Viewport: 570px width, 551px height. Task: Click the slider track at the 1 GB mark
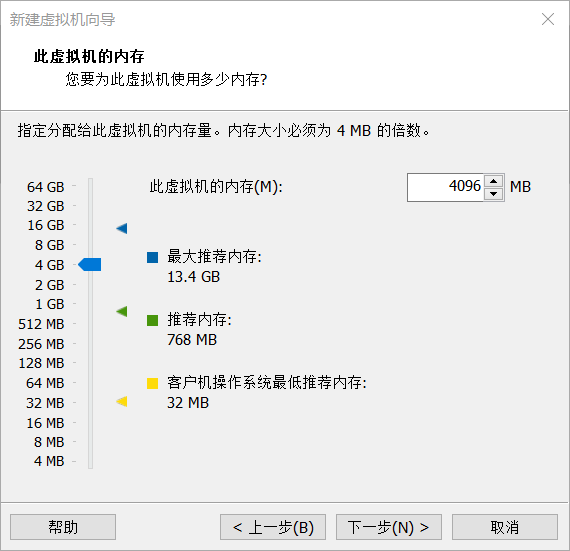(91, 303)
